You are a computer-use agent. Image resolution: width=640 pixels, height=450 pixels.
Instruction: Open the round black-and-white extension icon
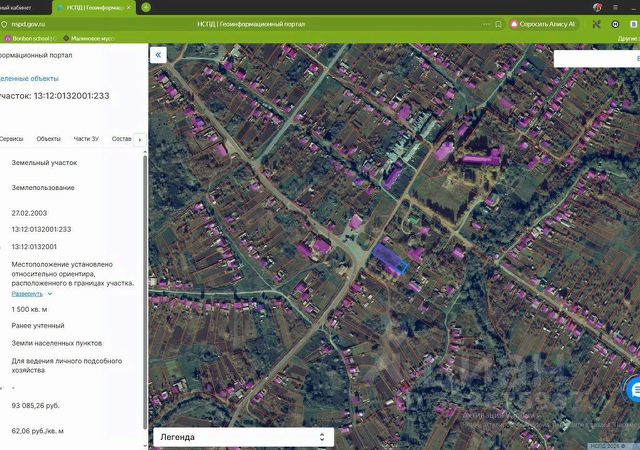(615, 25)
